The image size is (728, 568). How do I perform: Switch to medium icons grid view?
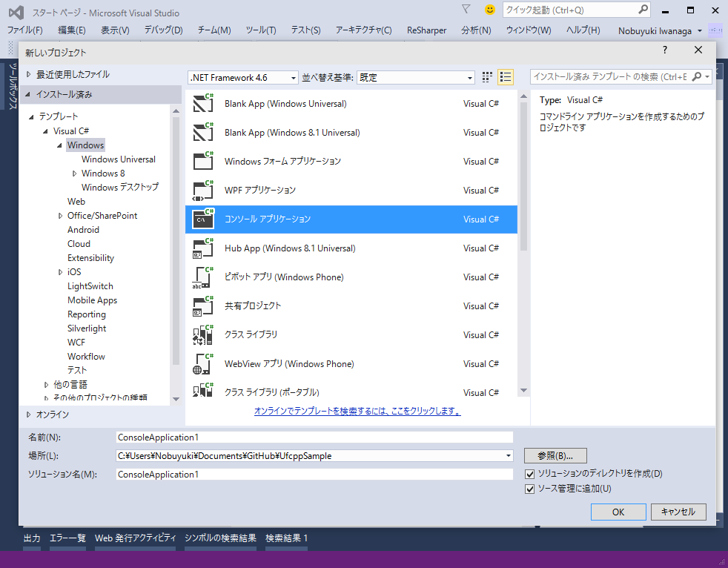[486, 77]
